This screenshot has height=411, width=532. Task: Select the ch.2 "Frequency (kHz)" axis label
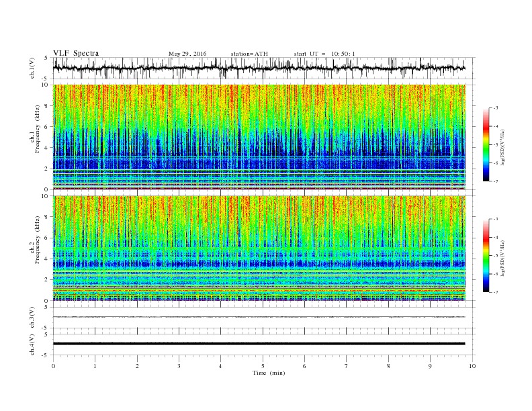click(x=38, y=240)
